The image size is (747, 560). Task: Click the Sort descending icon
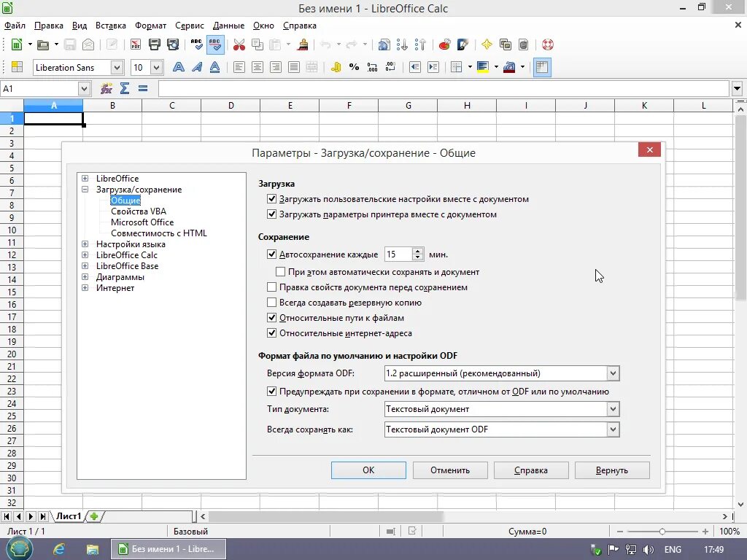pyautogui.click(x=420, y=44)
